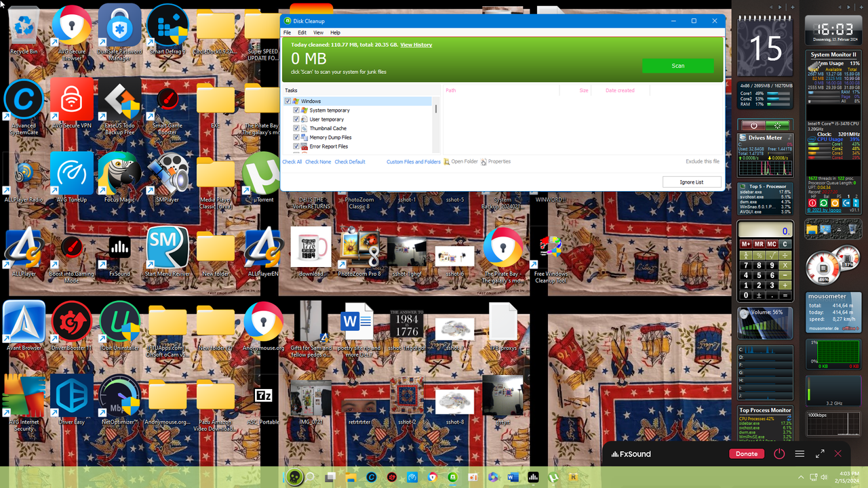Select the AVG Secure VPN desktop icon
This screenshot has height=488, width=868.
pyautogui.click(x=72, y=103)
